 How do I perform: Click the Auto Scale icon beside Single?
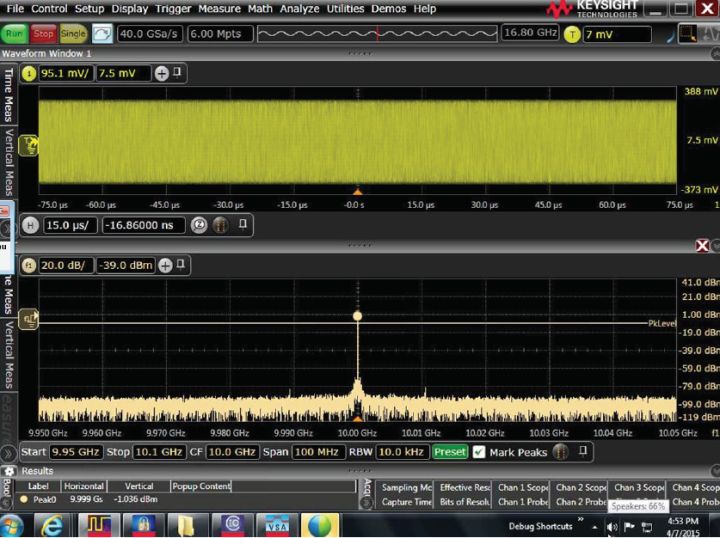[102, 34]
